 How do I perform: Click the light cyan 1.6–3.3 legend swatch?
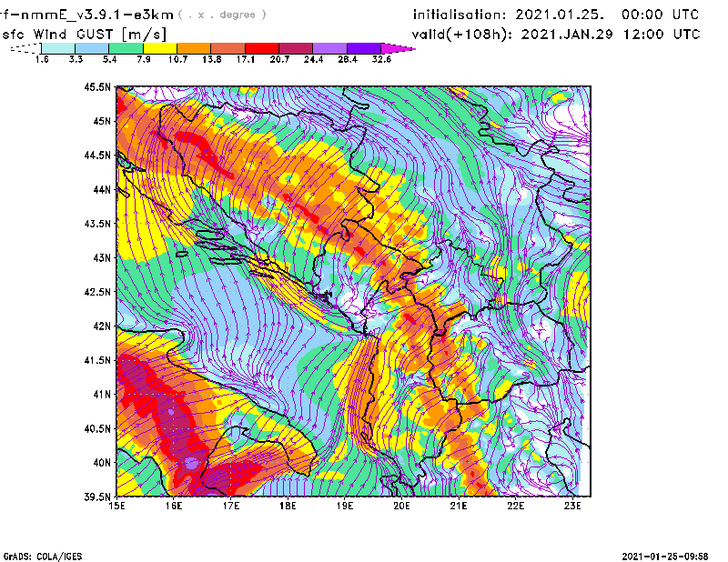[58, 48]
